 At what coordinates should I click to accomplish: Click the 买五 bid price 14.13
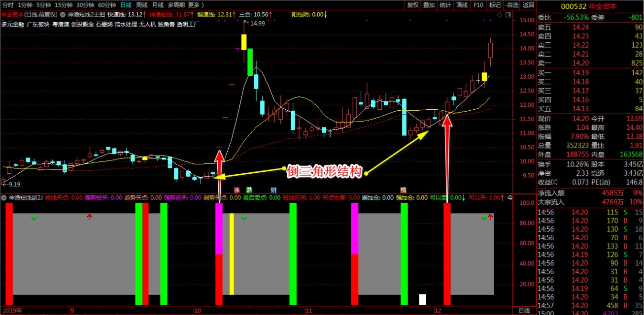coord(580,109)
